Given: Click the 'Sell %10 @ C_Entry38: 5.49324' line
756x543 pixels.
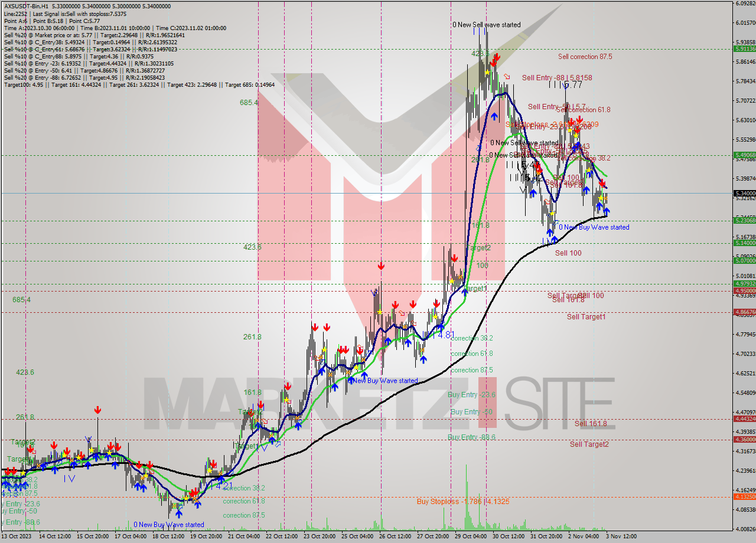Looking at the screenshot, I should [90, 42].
